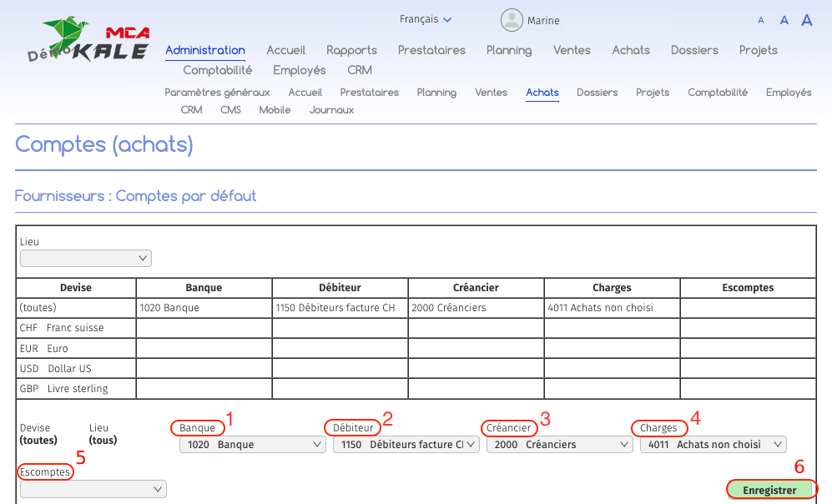Select the medium font size A

tap(784, 21)
